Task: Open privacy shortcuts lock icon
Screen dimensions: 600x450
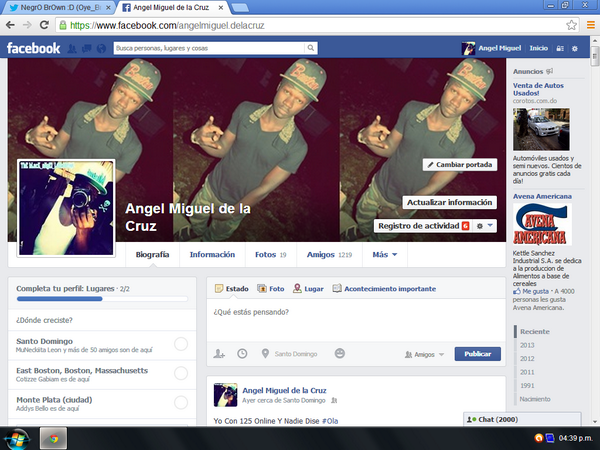Action: pos(560,49)
